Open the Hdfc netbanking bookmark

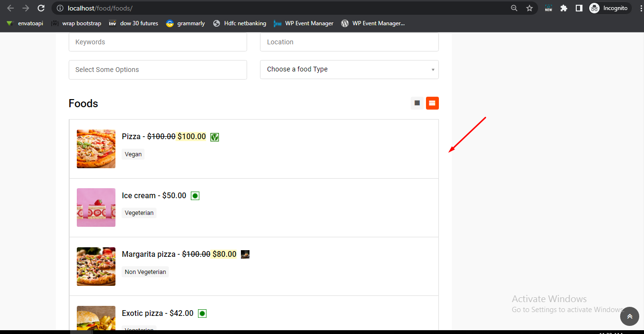(239, 23)
